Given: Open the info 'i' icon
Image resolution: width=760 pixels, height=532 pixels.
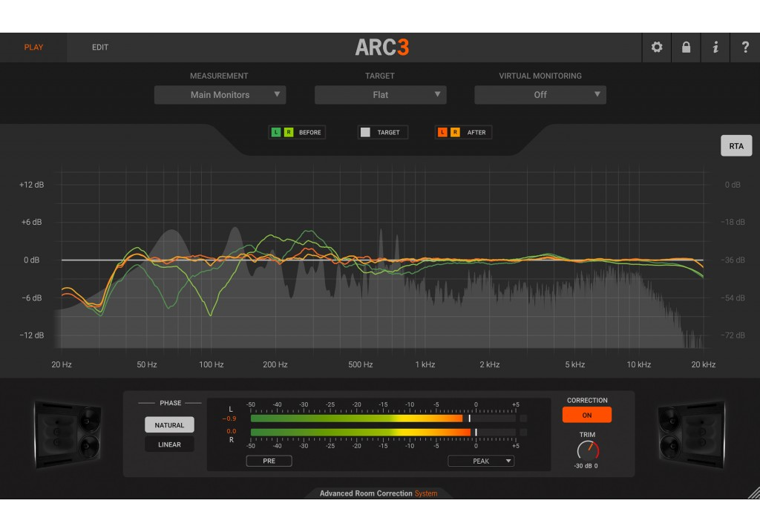Looking at the screenshot, I should pos(715,47).
